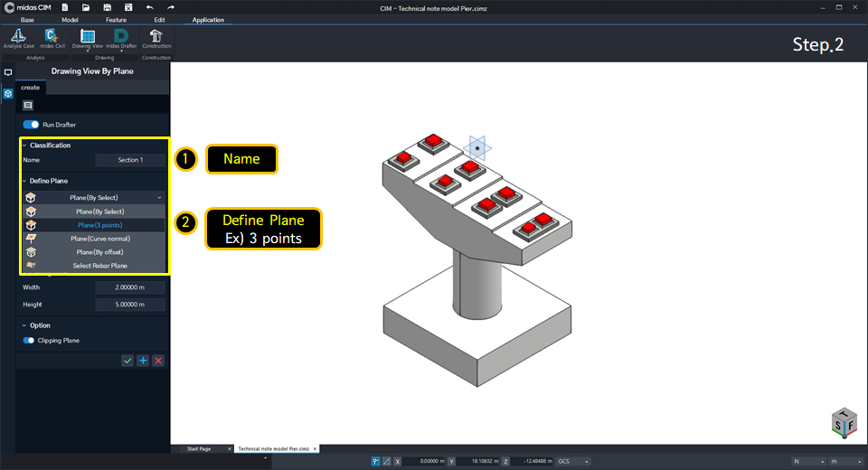Click the snap point icon in status bar
868x470 pixels.
click(x=376, y=461)
